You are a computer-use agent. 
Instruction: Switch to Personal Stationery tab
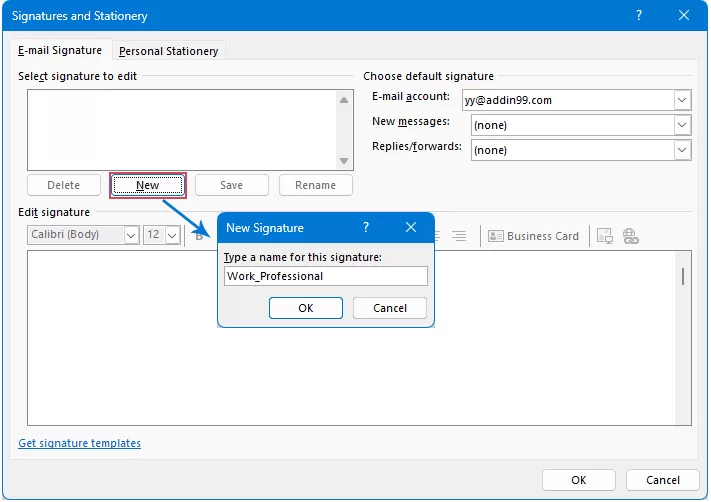[x=168, y=51]
